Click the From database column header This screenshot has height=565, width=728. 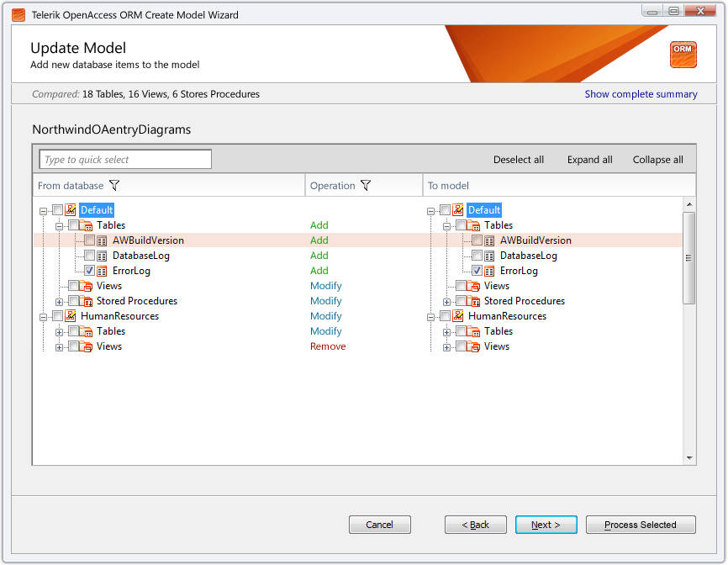click(169, 185)
